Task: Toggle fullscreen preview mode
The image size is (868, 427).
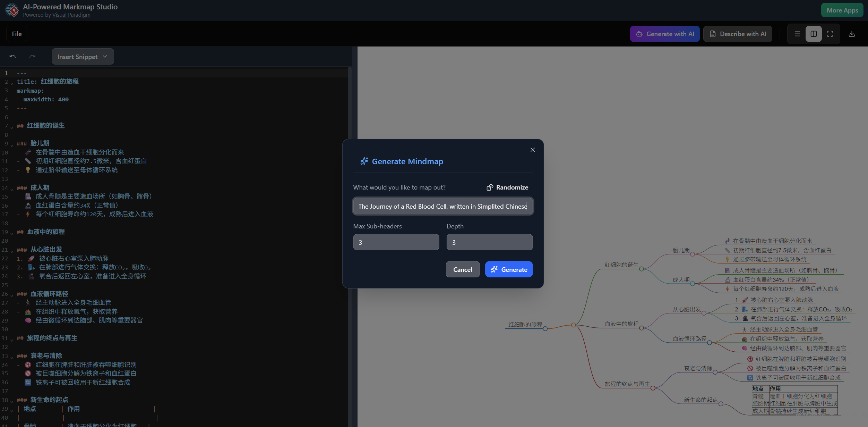Action: [830, 34]
